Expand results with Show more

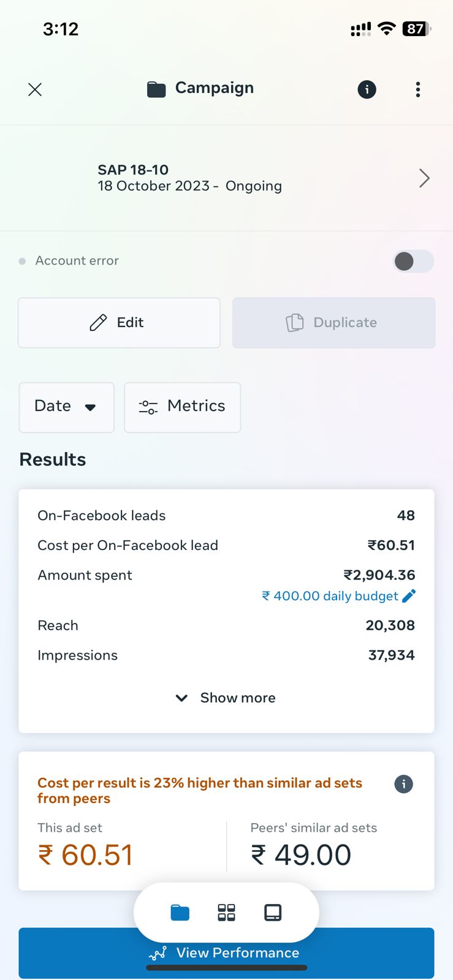click(226, 698)
